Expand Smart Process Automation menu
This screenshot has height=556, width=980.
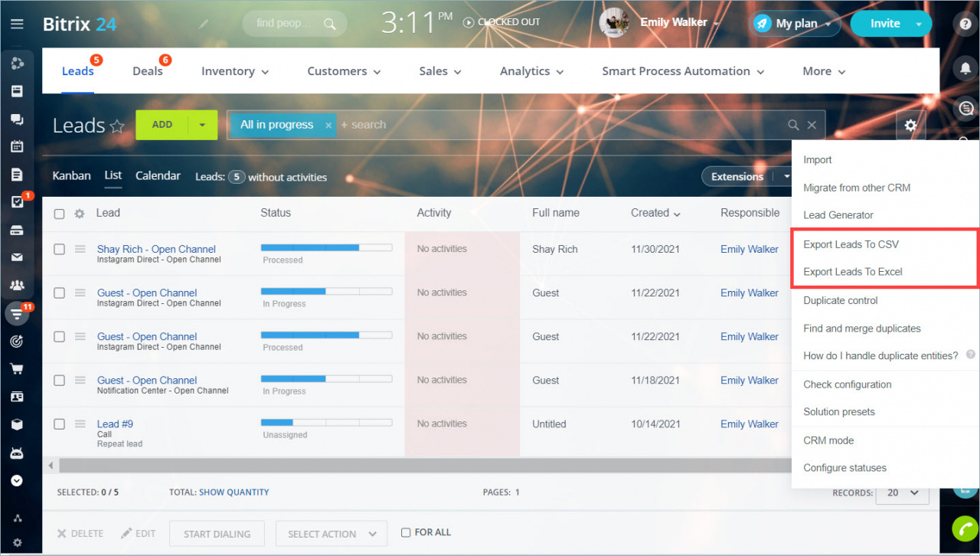pyautogui.click(x=683, y=71)
